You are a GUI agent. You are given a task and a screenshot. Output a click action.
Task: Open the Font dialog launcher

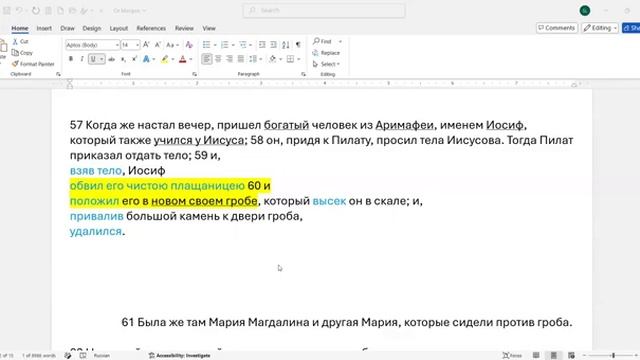pyautogui.click(x=195, y=74)
